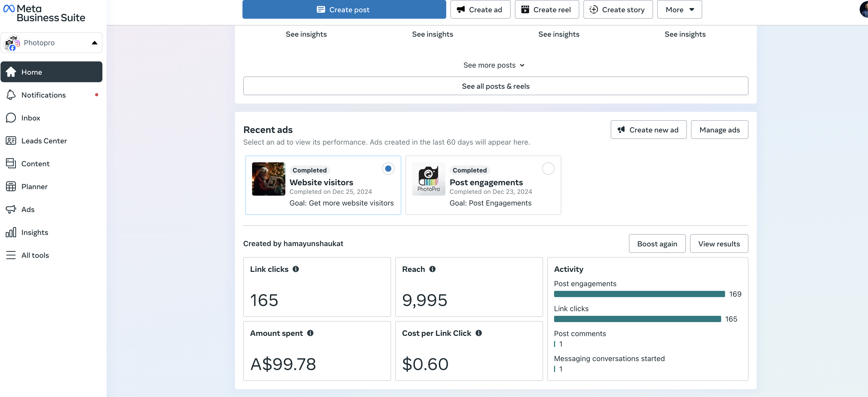Open the More dropdown menu

click(679, 9)
